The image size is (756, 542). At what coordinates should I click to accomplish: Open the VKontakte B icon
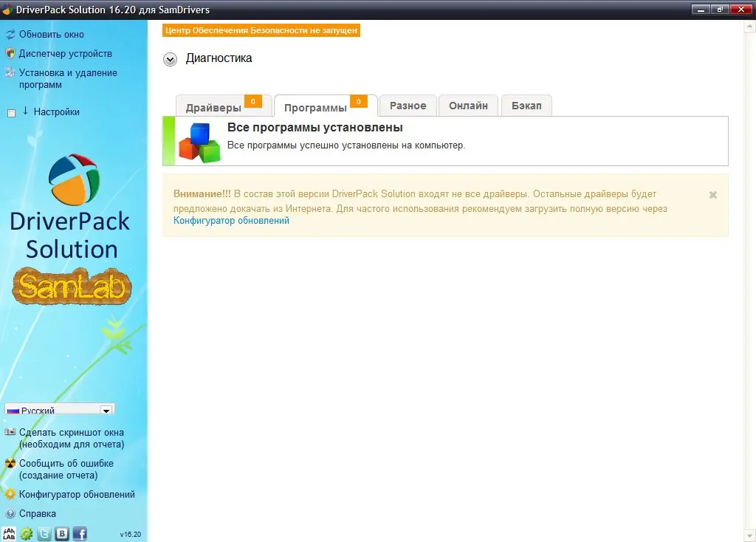click(x=62, y=533)
